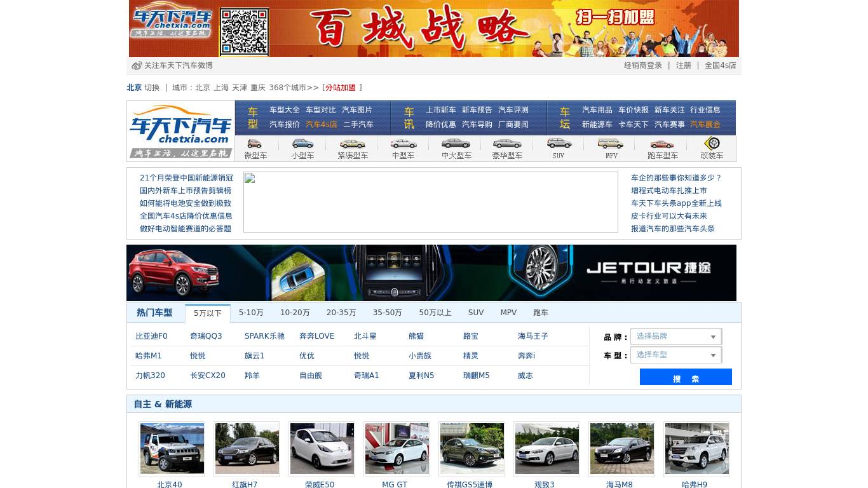The width and height of the screenshot is (868, 488).
Task: Choose 上海 in city list
Action: tap(221, 88)
